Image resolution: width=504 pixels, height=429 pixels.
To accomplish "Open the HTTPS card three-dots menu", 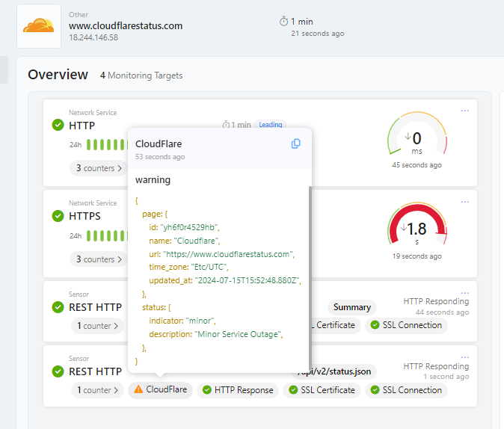I will (x=464, y=202).
